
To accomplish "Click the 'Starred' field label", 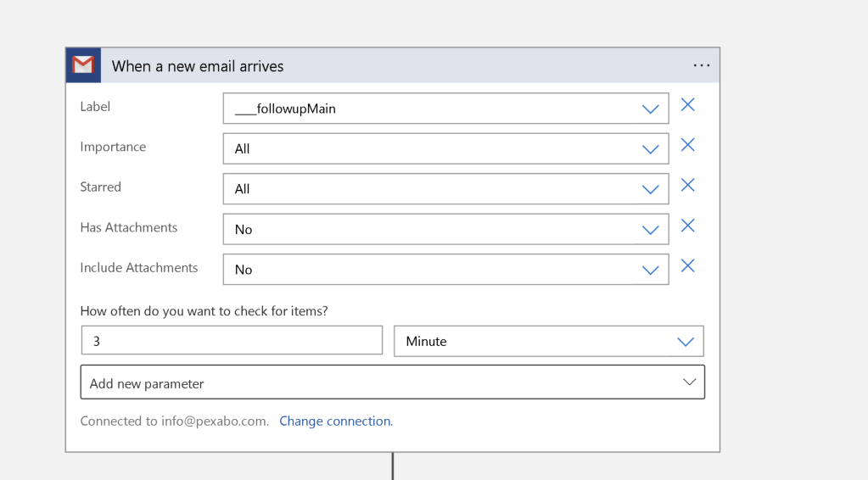I will [101, 187].
